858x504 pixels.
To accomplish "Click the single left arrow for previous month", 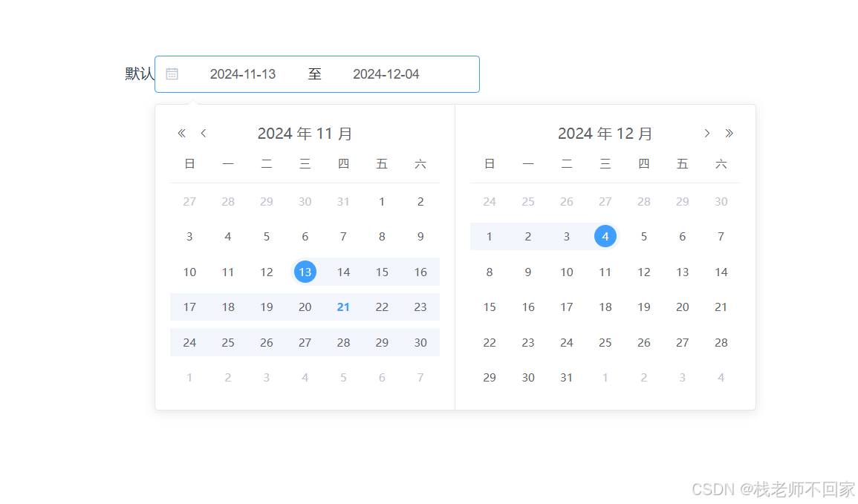I will point(203,133).
